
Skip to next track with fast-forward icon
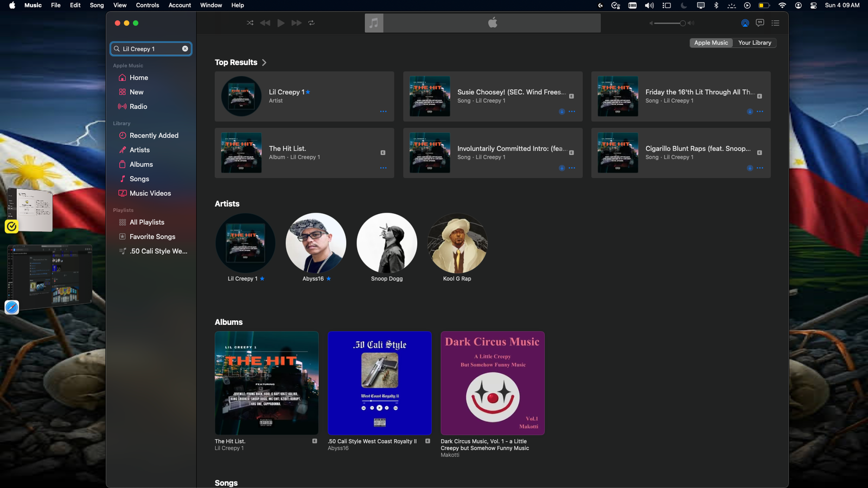(x=296, y=23)
